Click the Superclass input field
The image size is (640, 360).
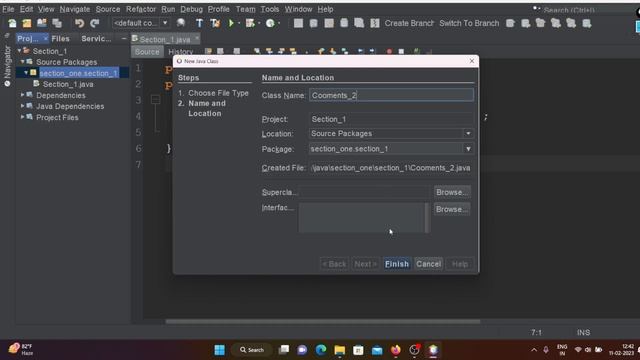click(x=364, y=192)
